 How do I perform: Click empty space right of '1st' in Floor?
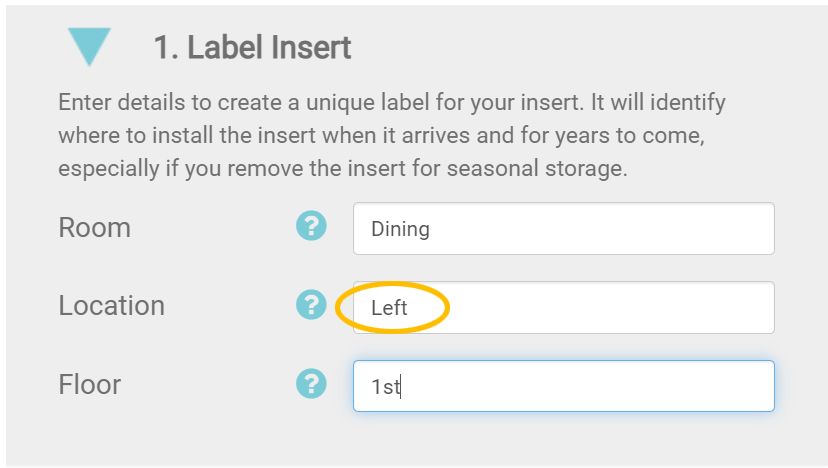click(600, 386)
